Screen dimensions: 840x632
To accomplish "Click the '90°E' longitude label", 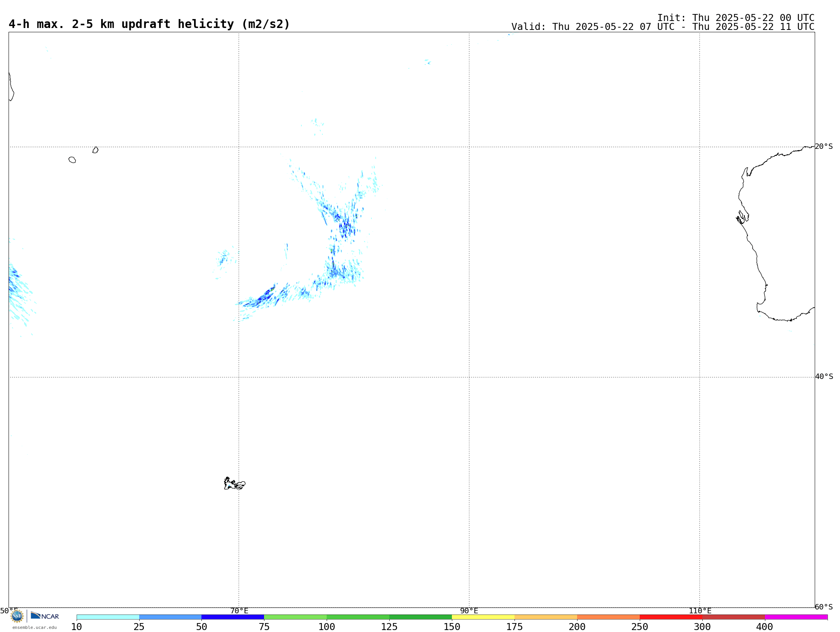I will coord(469,611).
